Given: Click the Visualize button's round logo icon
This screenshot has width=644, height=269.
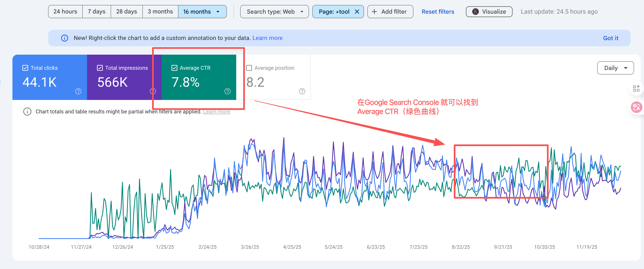Looking at the screenshot, I should coord(475,12).
